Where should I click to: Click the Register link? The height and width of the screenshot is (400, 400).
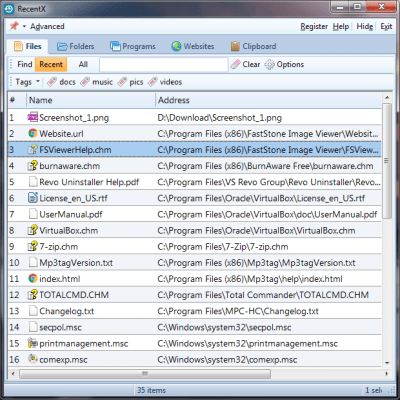314,26
